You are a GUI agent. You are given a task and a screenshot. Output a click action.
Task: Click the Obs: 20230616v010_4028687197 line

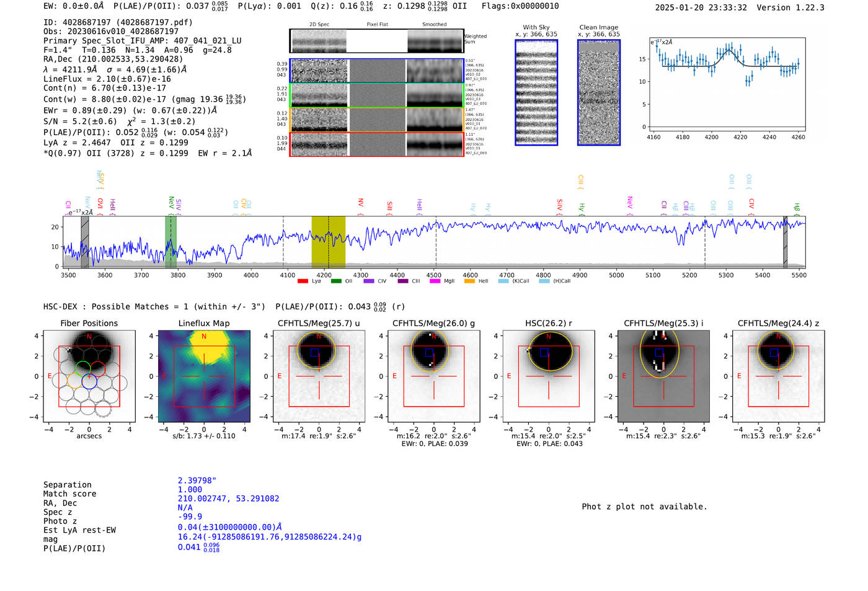point(111,31)
